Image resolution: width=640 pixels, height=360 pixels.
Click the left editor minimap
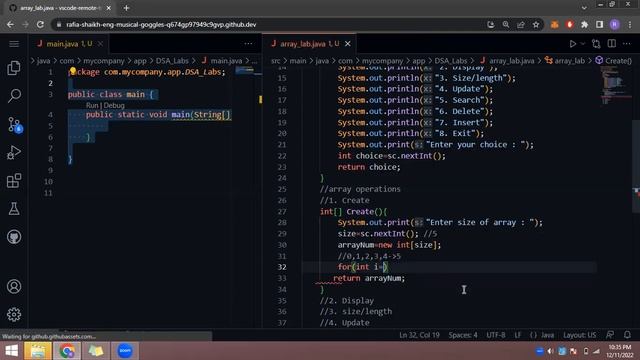coord(247,70)
